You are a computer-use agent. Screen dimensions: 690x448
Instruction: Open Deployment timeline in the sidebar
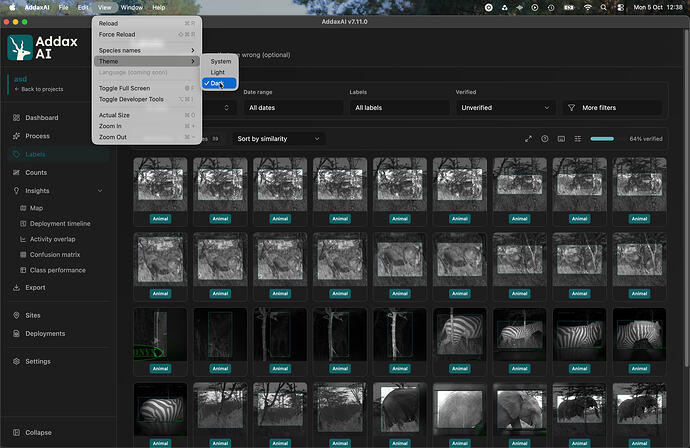pyautogui.click(x=60, y=224)
